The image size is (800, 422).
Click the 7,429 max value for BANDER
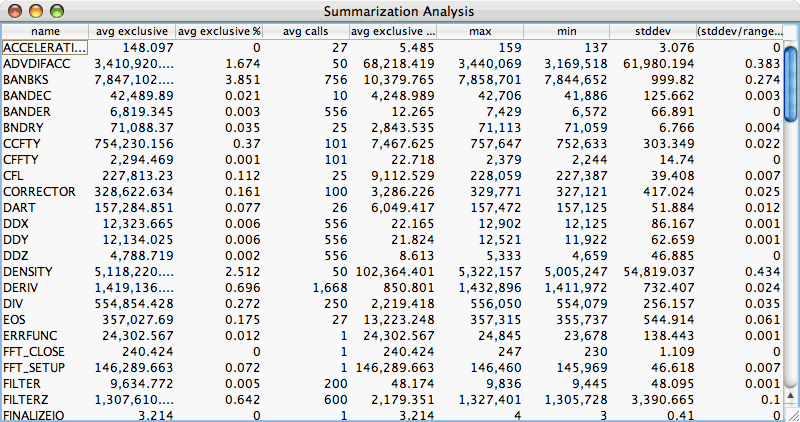(504, 112)
